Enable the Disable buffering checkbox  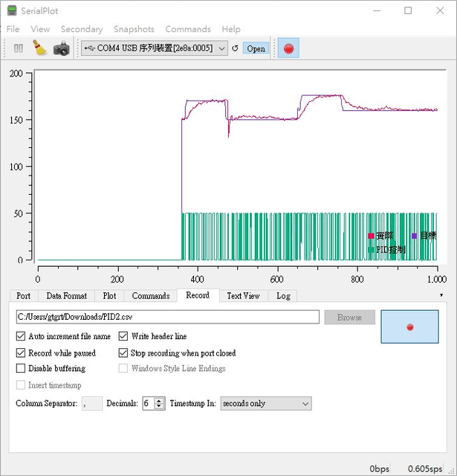[x=21, y=368]
